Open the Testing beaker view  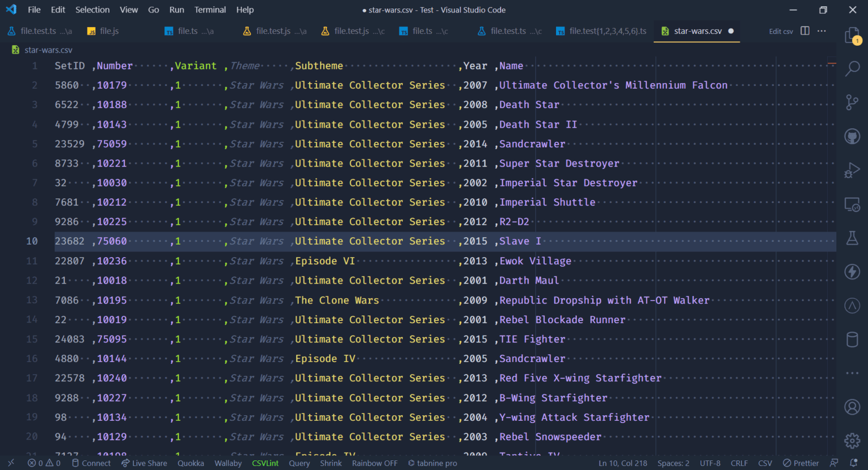point(852,238)
